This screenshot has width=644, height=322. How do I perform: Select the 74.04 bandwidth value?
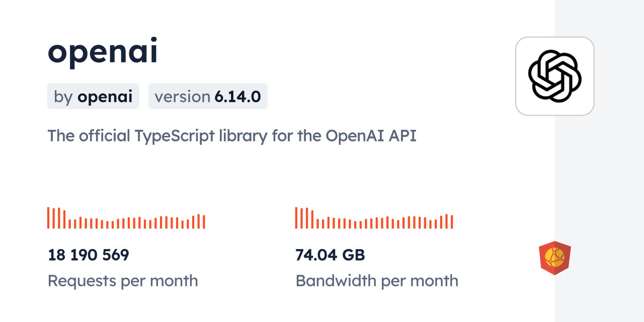point(316,255)
